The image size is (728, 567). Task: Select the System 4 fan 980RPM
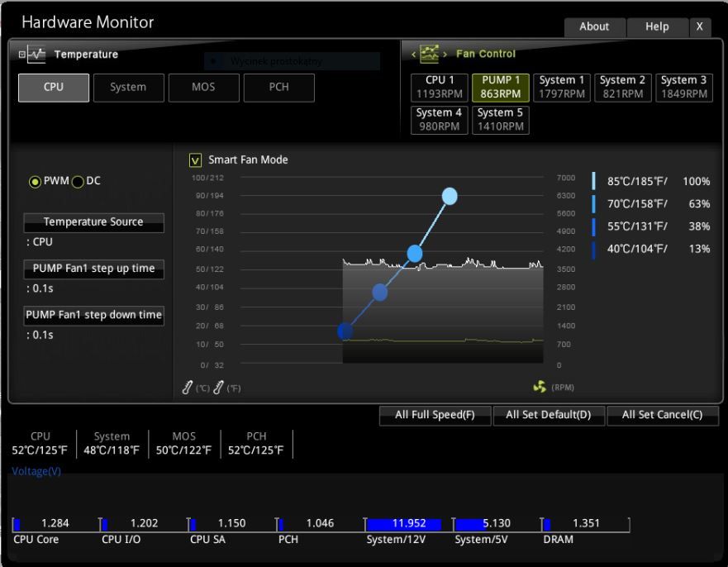tap(440, 120)
